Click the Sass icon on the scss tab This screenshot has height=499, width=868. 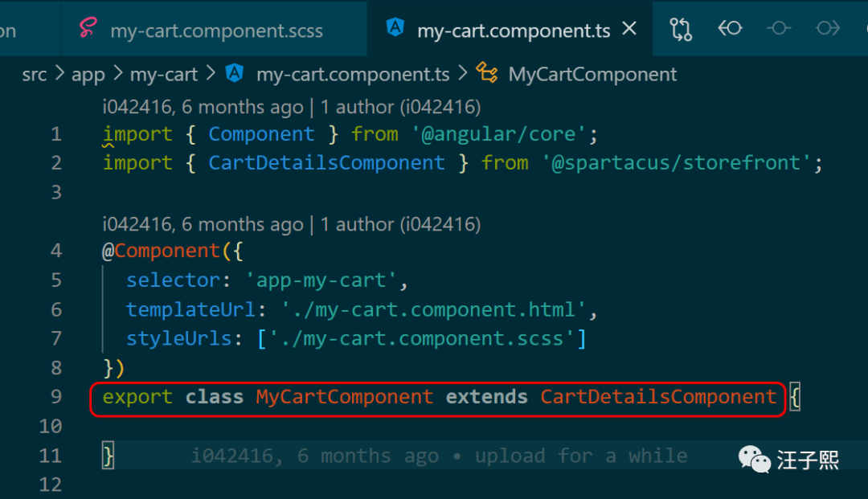(88, 30)
